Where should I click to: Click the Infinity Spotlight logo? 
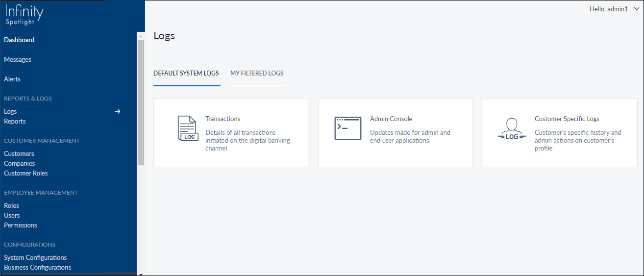click(x=25, y=15)
